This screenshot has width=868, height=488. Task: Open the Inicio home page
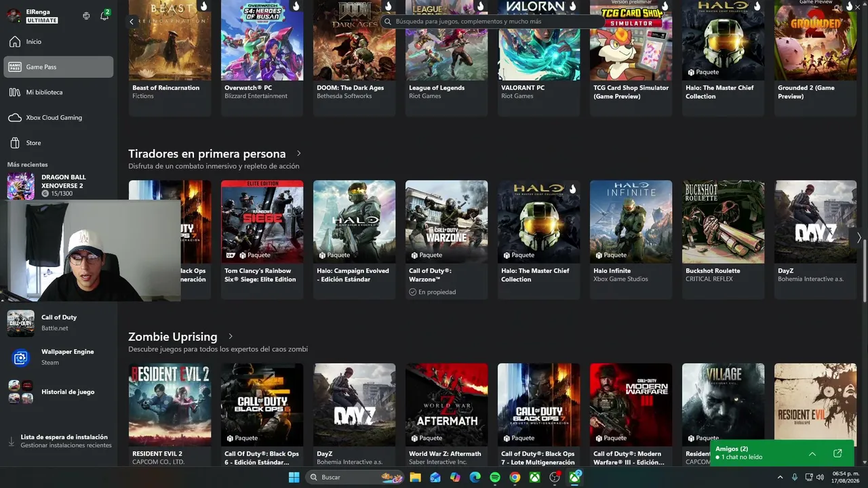tap(58, 41)
